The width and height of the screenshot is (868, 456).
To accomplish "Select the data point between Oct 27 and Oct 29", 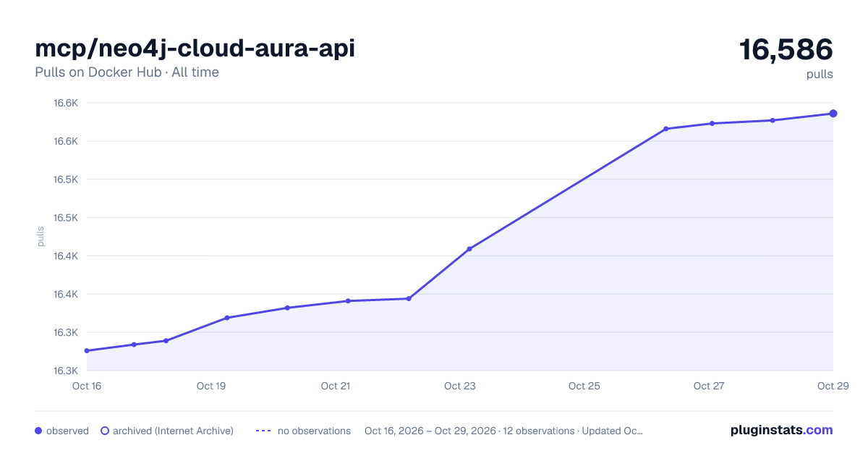I will (773, 120).
